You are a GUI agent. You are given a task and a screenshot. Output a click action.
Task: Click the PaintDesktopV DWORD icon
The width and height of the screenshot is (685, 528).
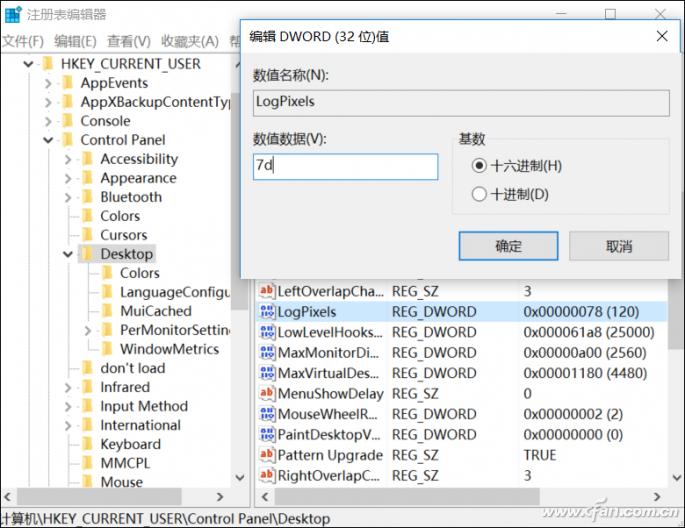point(267,435)
